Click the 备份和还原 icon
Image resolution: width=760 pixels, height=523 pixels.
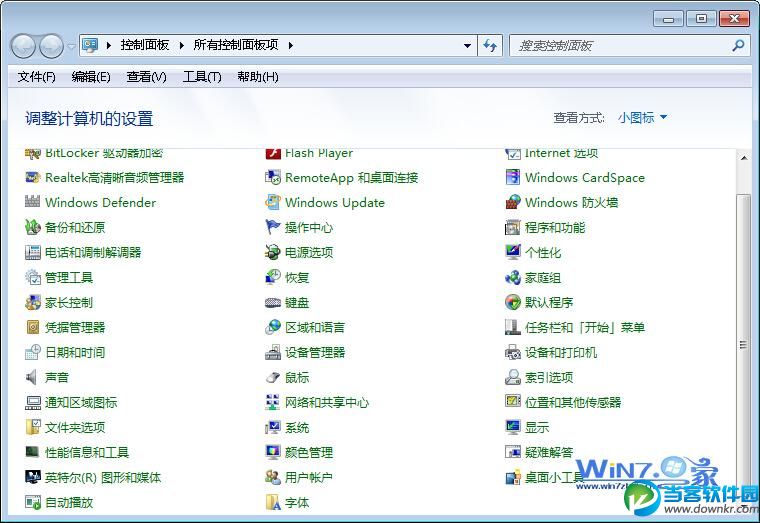[32, 227]
